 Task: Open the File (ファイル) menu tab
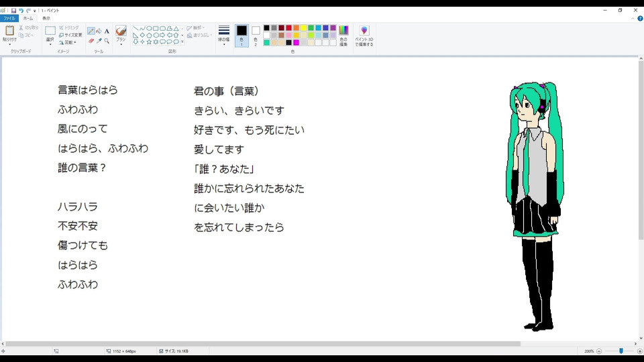pos(9,19)
